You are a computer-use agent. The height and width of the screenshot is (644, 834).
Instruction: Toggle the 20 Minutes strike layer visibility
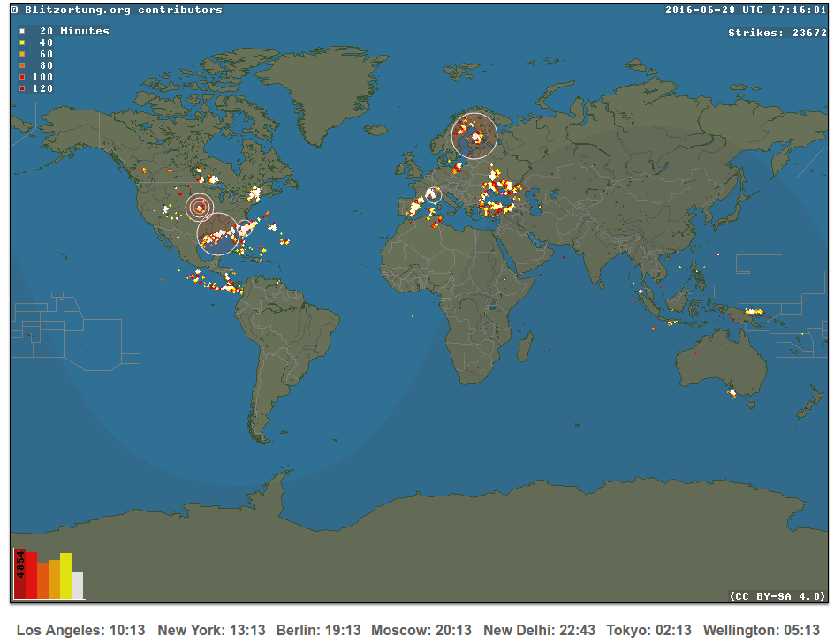tap(21, 31)
